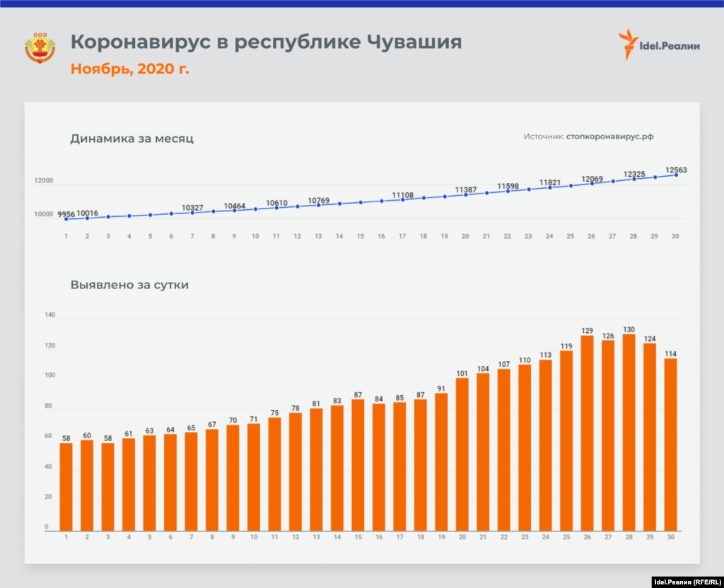The width and height of the screenshot is (724, 588).
Task: Select the data point labeled 10327
Action: [x=192, y=212]
